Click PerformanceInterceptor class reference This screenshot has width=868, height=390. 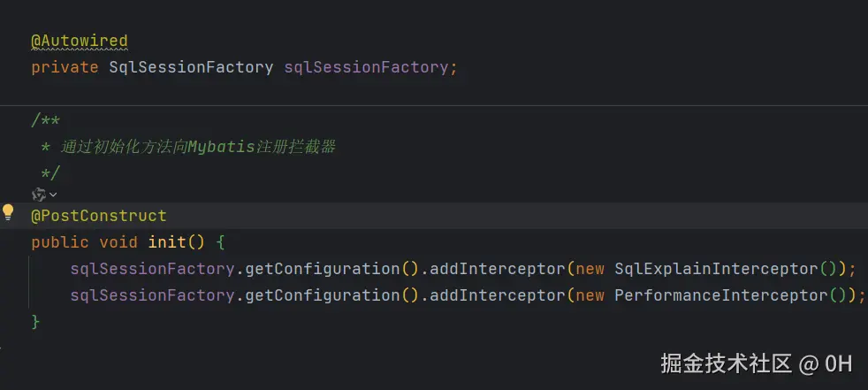tap(720, 295)
